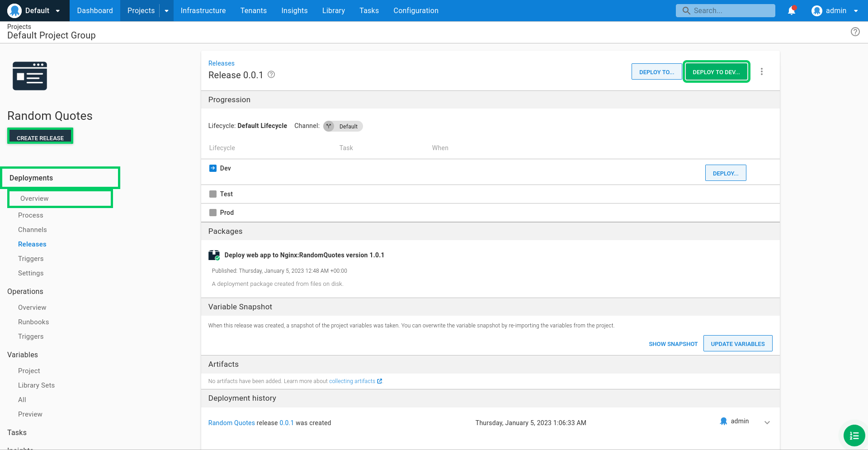This screenshot has height=450, width=868.
Task: Click the Random Quotes project logo
Action: point(30,76)
